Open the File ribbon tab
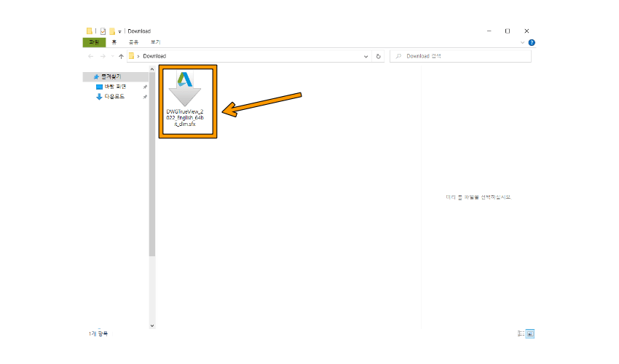The width and height of the screenshot is (619, 364). pyautogui.click(x=94, y=42)
